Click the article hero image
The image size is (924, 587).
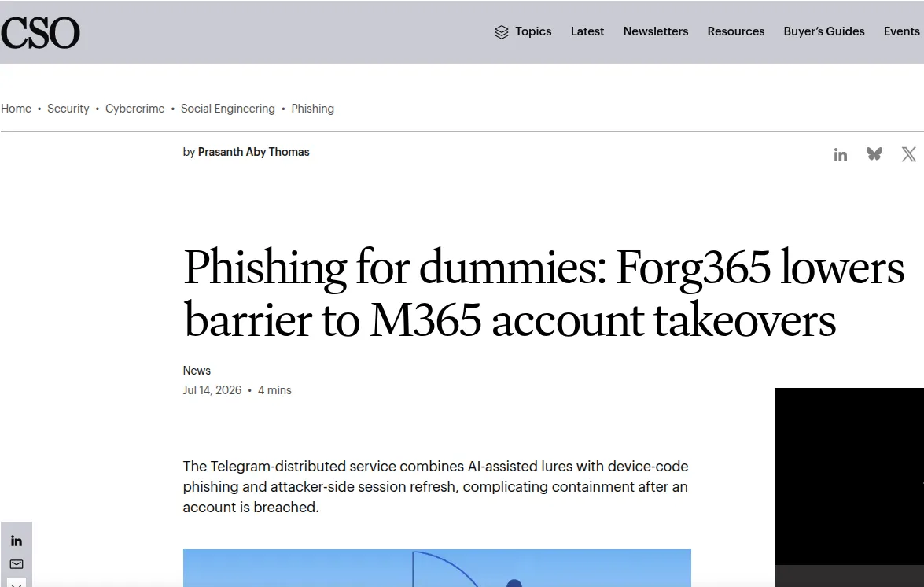point(436,567)
